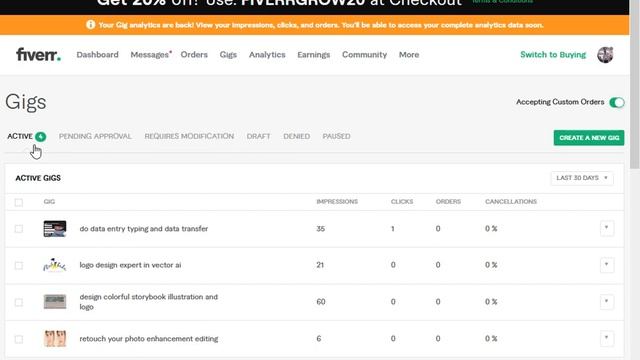Click the photo retouch gig thumbnail

click(x=55, y=339)
